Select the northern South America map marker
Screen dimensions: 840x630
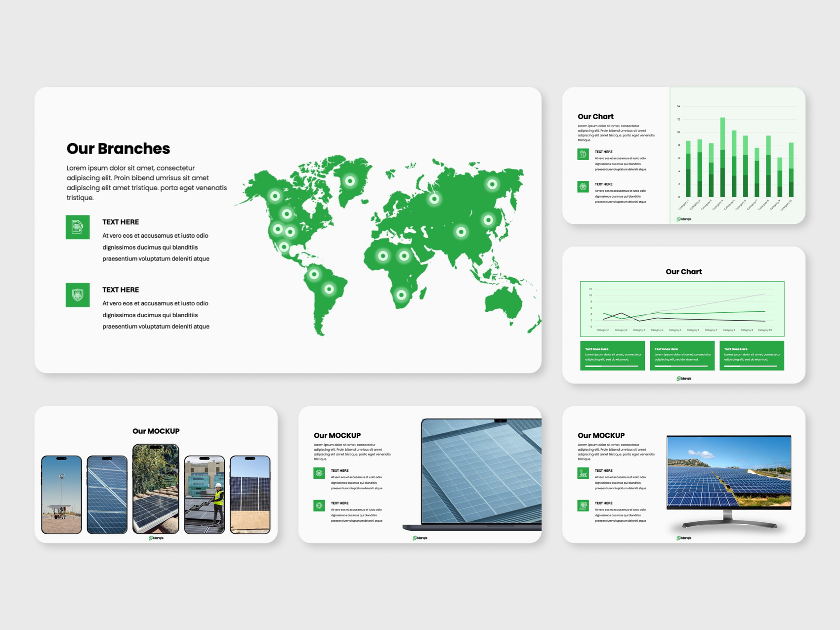[x=314, y=274]
